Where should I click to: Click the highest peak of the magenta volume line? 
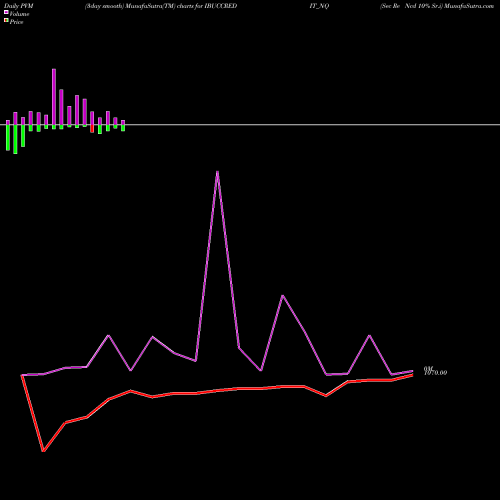tap(217, 172)
